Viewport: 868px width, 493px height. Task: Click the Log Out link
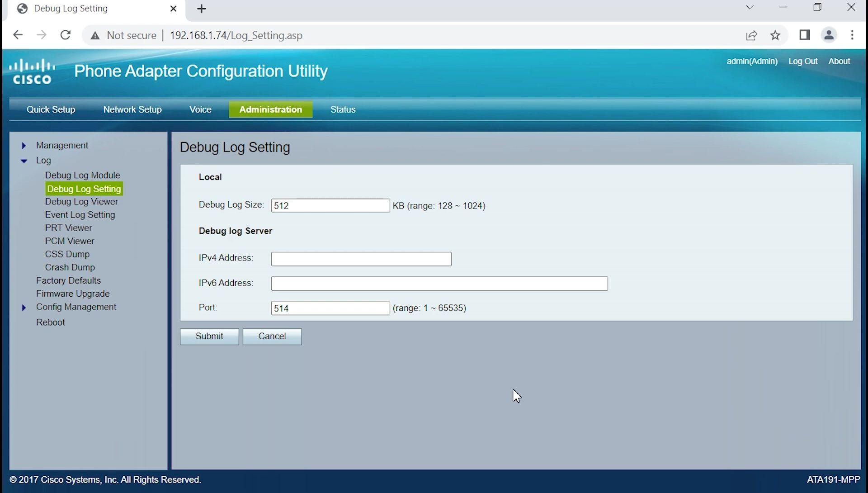[803, 61]
